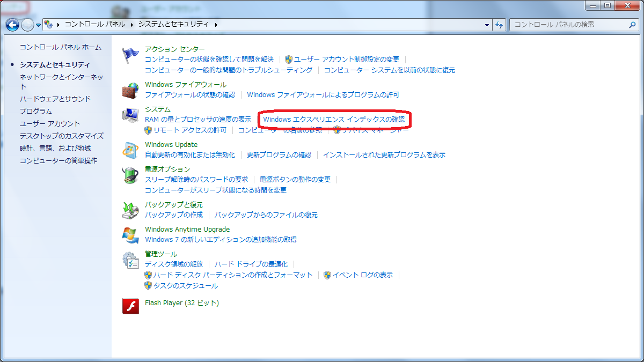Expand the arrow after システムとセキュリティ breadcrumb

click(x=216, y=25)
